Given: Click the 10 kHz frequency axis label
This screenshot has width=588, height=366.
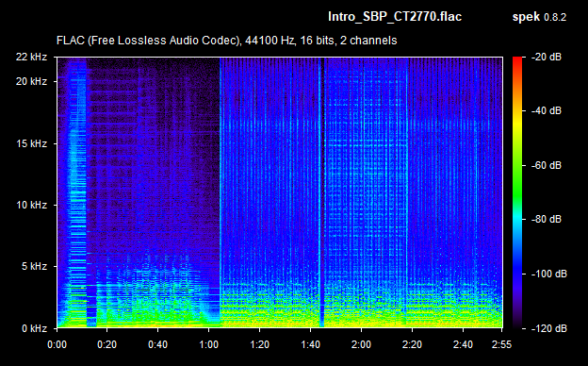Looking at the screenshot, I should 31,205.
